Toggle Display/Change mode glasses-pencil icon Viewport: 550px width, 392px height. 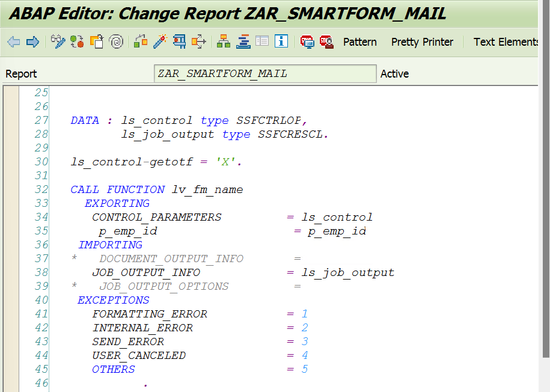(58, 41)
